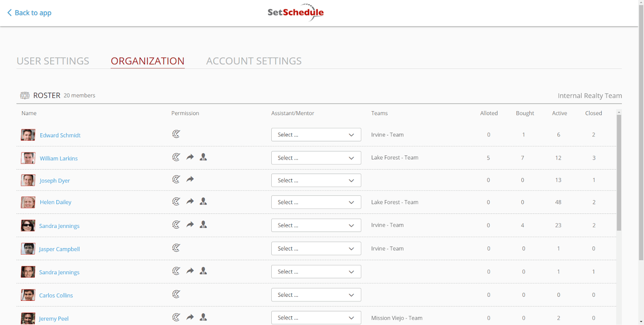The image size is (644, 325).
Task: Click Carlos Collins' radar permission icon
Action: click(x=176, y=294)
